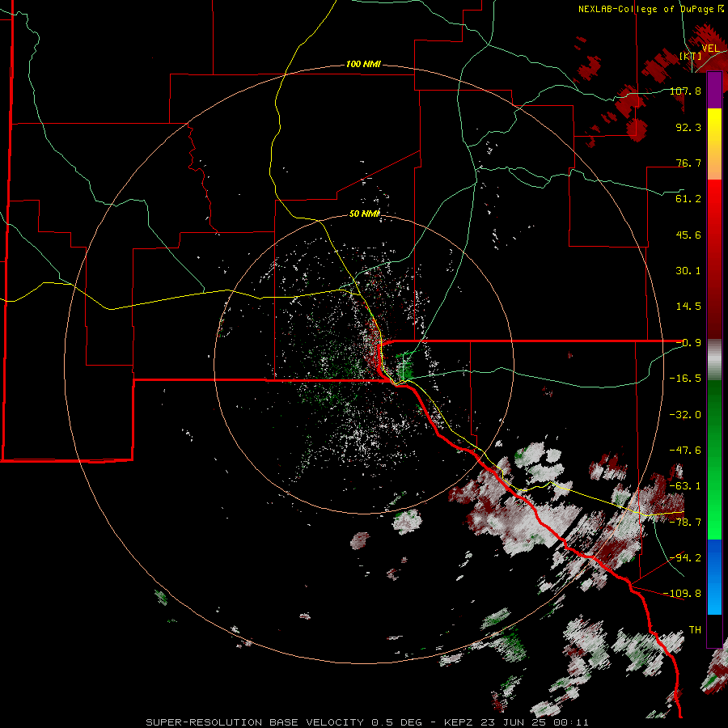Click the 76.7 velocity scale value
The image size is (728, 728).
coord(688,163)
